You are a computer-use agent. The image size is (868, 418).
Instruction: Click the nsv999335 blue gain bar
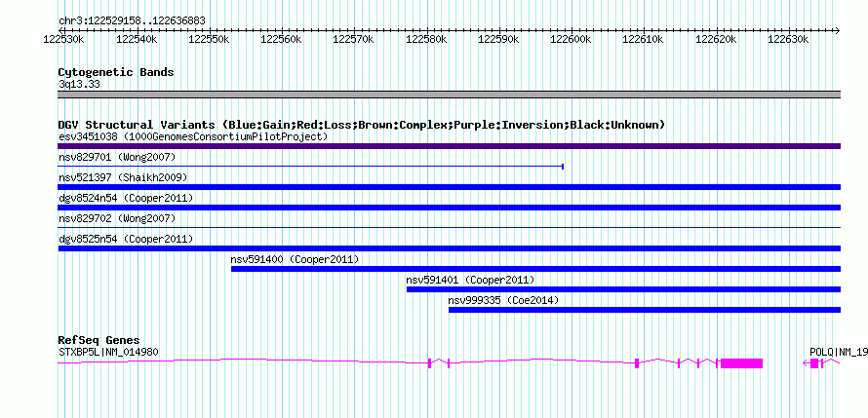click(x=645, y=310)
